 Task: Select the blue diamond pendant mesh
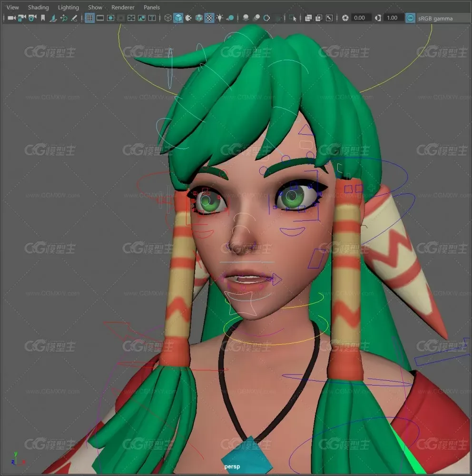(x=247, y=456)
